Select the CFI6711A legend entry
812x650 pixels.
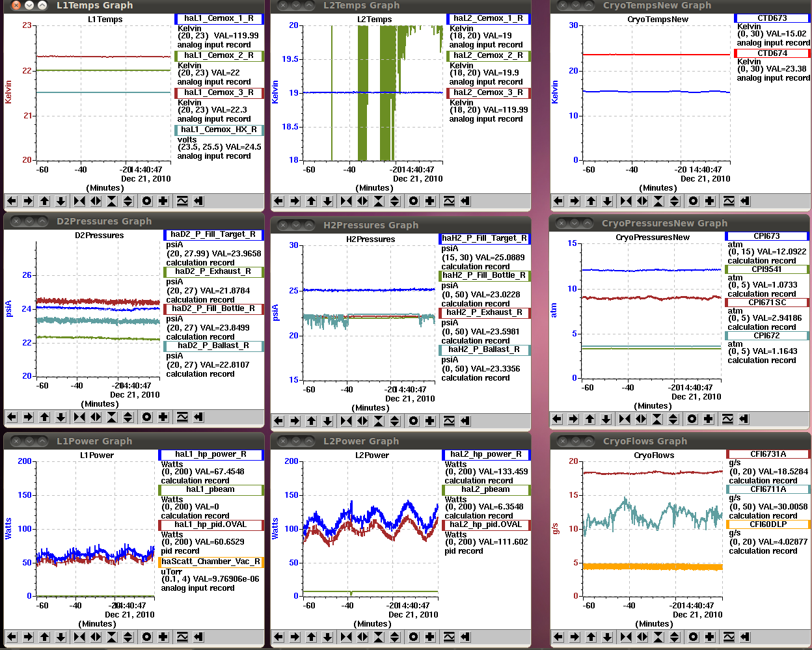(768, 489)
